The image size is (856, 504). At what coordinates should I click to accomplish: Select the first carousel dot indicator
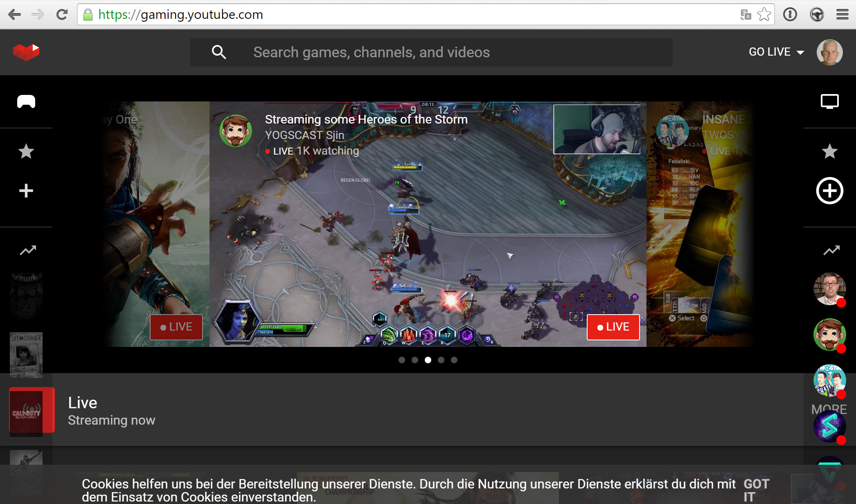click(402, 360)
